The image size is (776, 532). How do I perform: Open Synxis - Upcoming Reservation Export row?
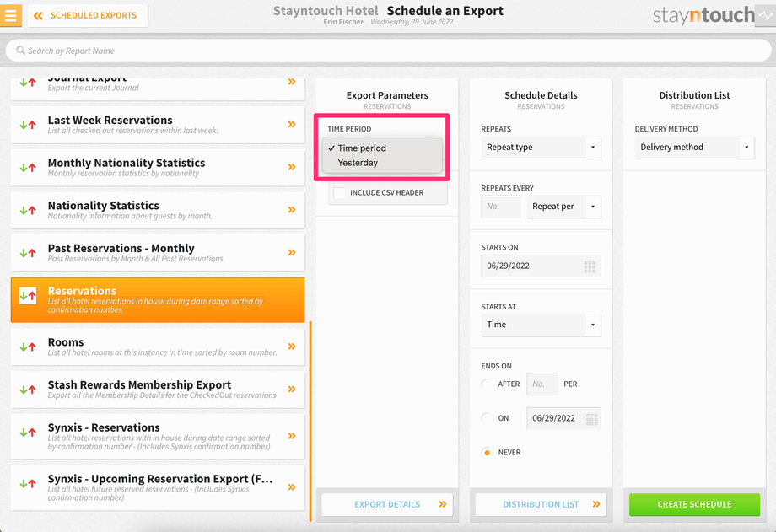point(158,488)
